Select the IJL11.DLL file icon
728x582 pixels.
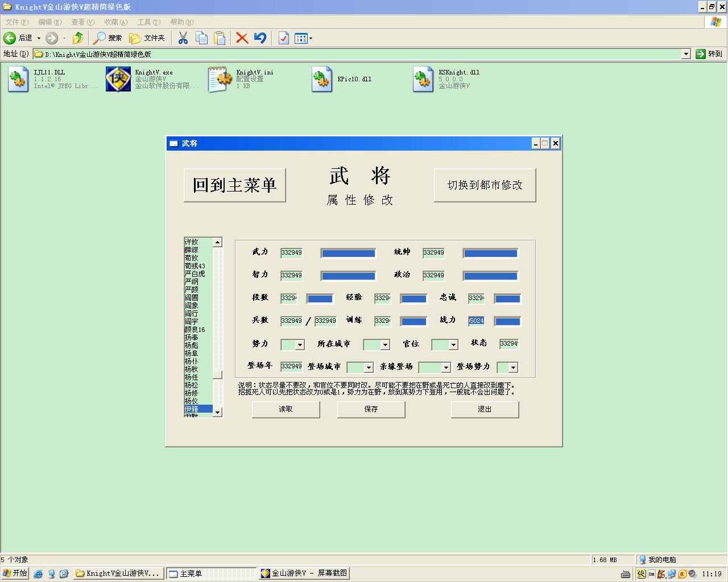[18, 79]
